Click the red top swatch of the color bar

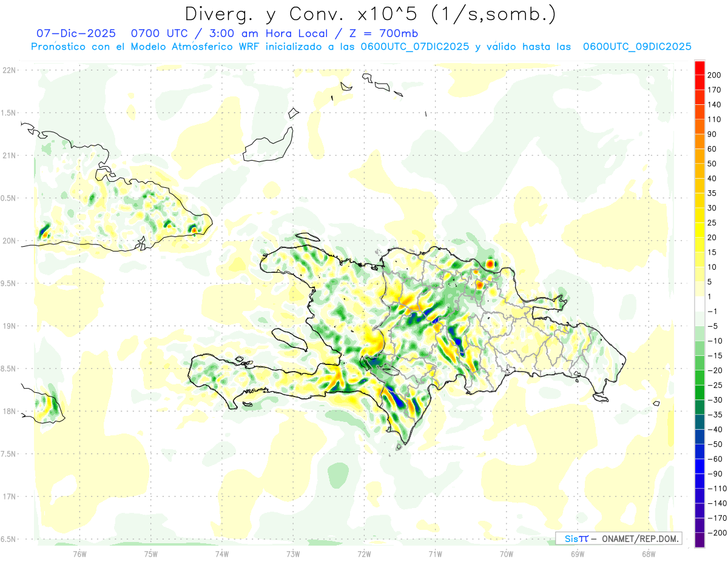(699, 68)
